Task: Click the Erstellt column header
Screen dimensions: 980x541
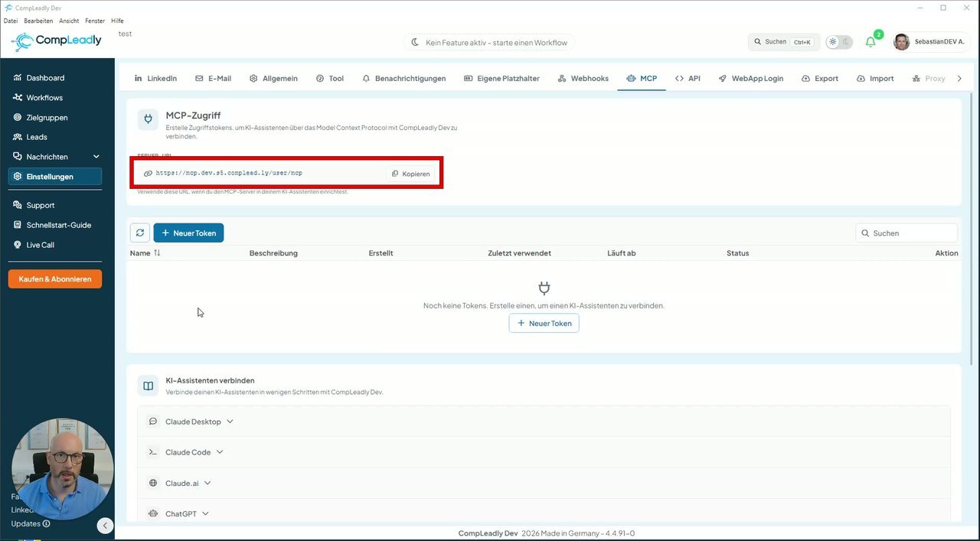Action: (x=381, y=253)
